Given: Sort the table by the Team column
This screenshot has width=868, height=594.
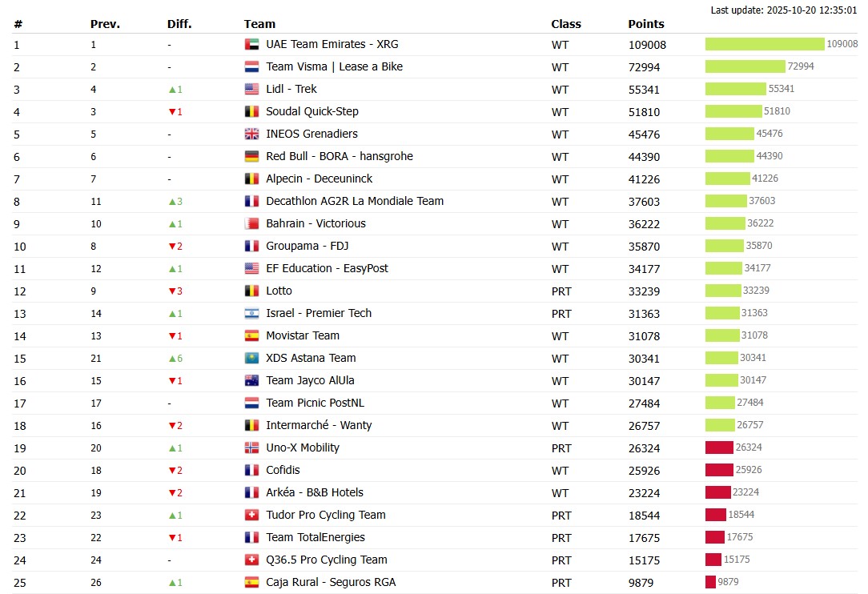Looking at the screenshot, I should pos(257,24).
